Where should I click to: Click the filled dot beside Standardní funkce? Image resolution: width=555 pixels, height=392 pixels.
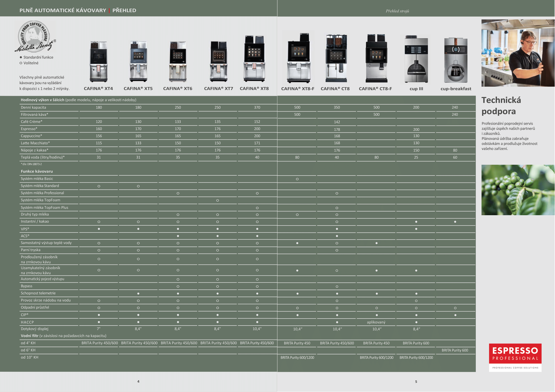click(x=21, y=57)
